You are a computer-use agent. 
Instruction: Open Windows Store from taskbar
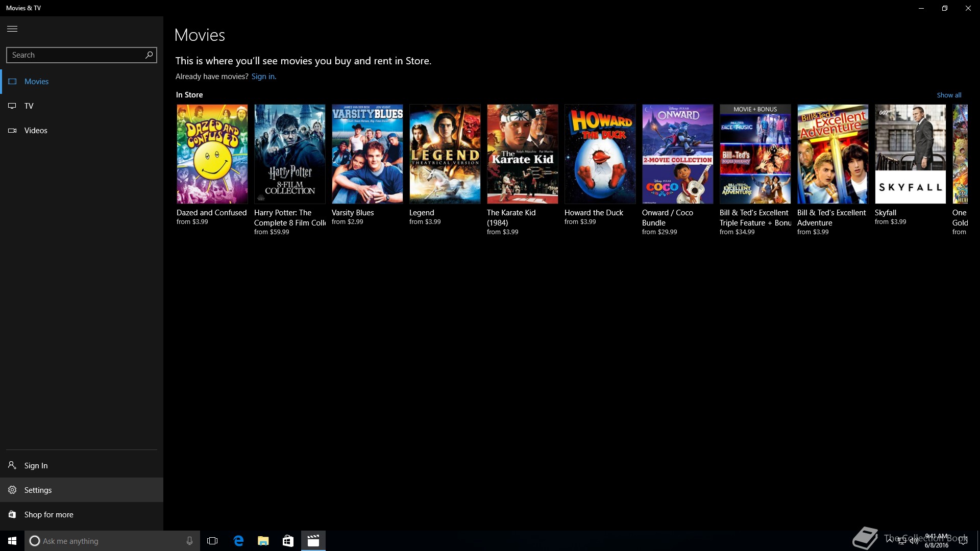[288, 541]
